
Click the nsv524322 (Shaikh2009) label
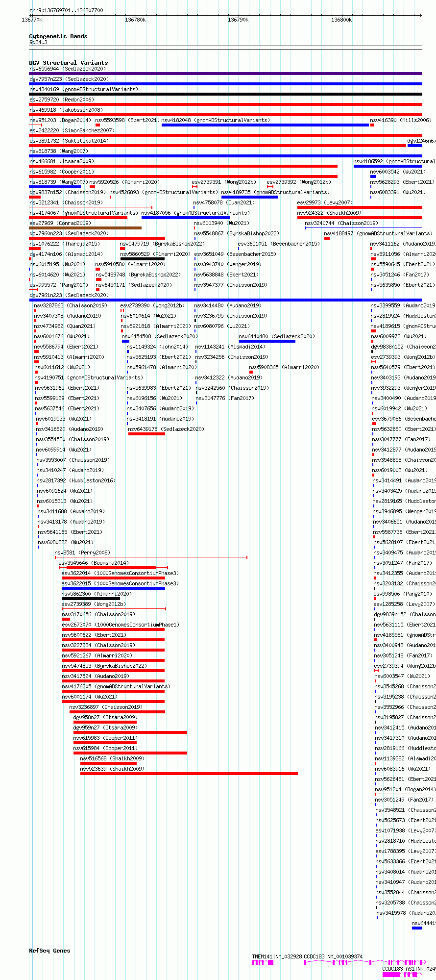coord(329,213)
